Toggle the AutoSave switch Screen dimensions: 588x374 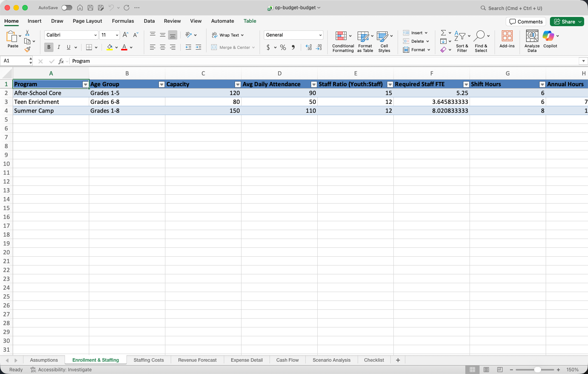67,8
